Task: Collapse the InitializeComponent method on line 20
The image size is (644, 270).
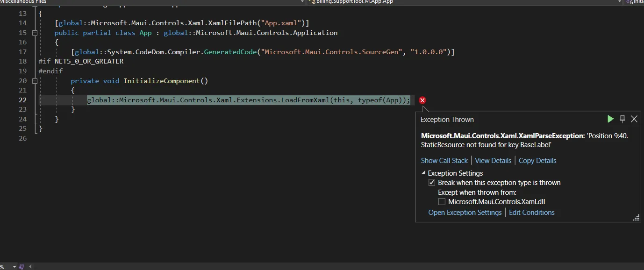Action: coord(35,81)
